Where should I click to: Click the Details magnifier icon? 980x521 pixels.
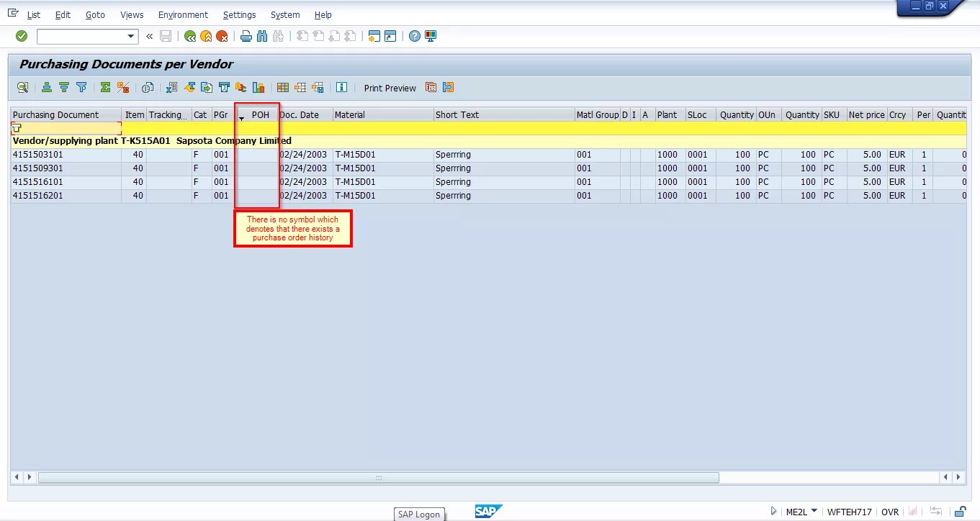click(23, 88)
